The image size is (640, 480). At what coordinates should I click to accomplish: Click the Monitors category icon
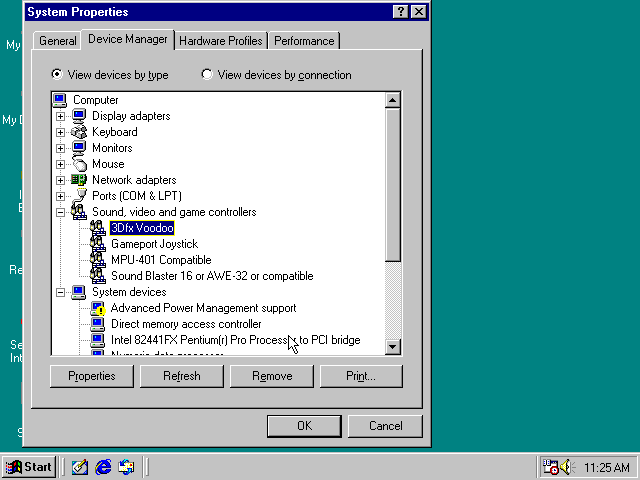click(79, 148)
